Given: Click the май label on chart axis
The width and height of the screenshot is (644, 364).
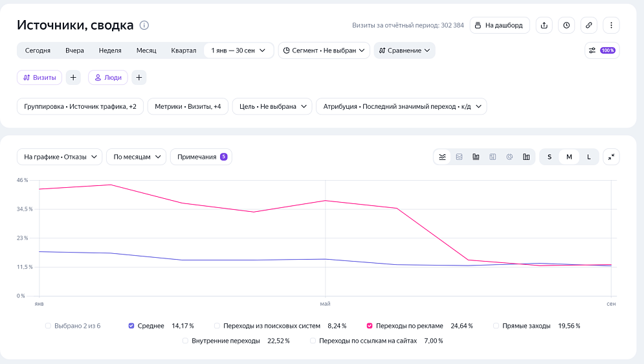Looking at the screenshot, I should coord(325,304).
